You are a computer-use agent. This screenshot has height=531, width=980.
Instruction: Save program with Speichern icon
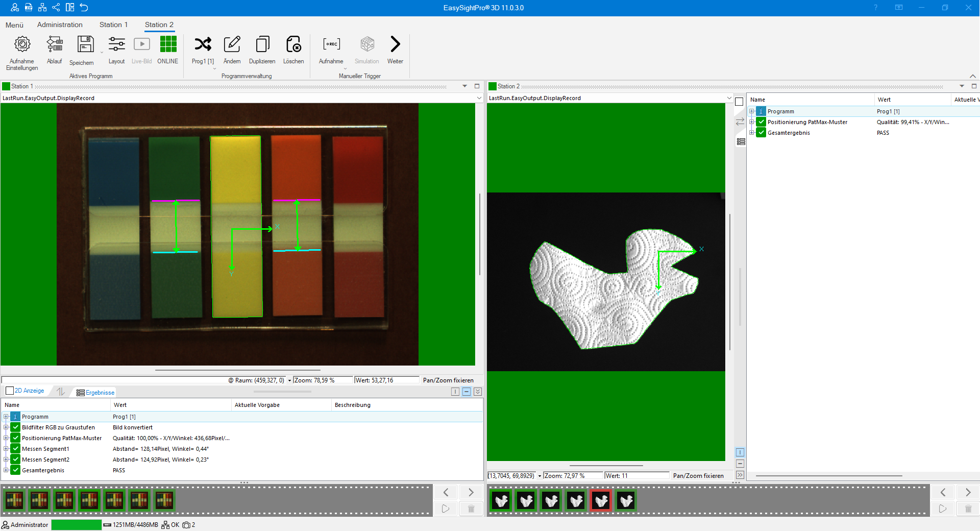(85, 44)
